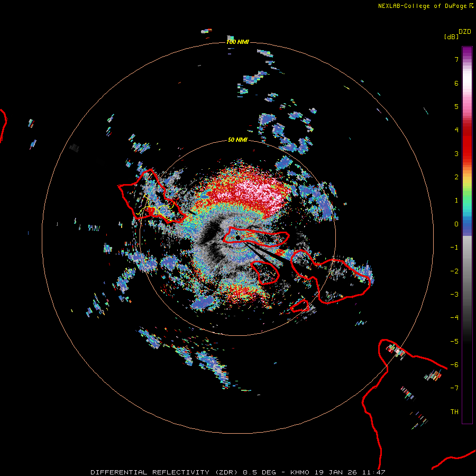
Task: Click the '19 JAN 26 11:47' timestamp
Action: pos(350,472)
